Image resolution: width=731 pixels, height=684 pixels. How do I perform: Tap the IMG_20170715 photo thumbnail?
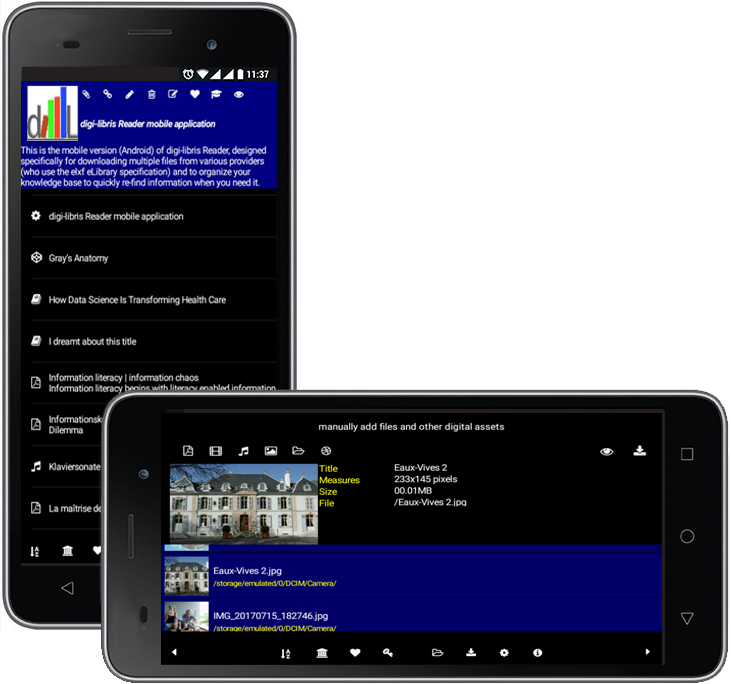point(186,616)
